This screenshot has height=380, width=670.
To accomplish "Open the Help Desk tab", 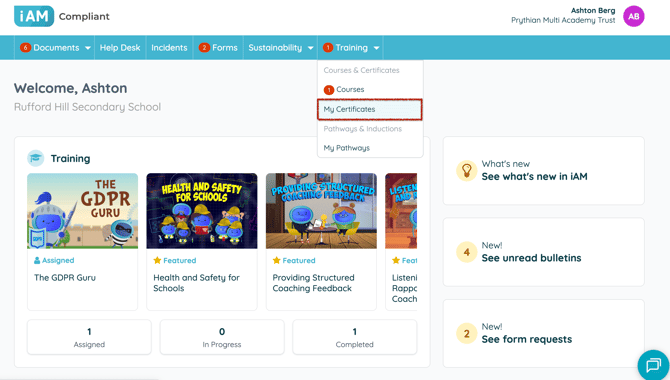I will point(120,47).
